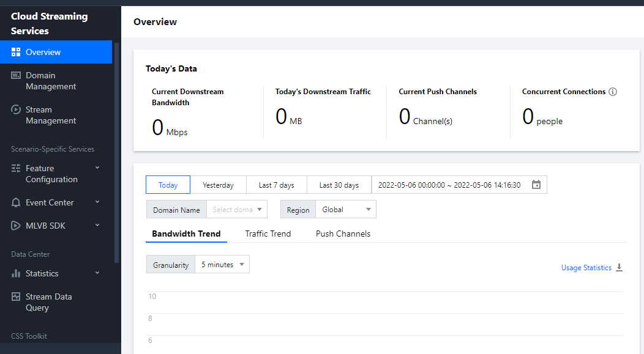Open the calendar date picker icon

click(x=536, y=185)
